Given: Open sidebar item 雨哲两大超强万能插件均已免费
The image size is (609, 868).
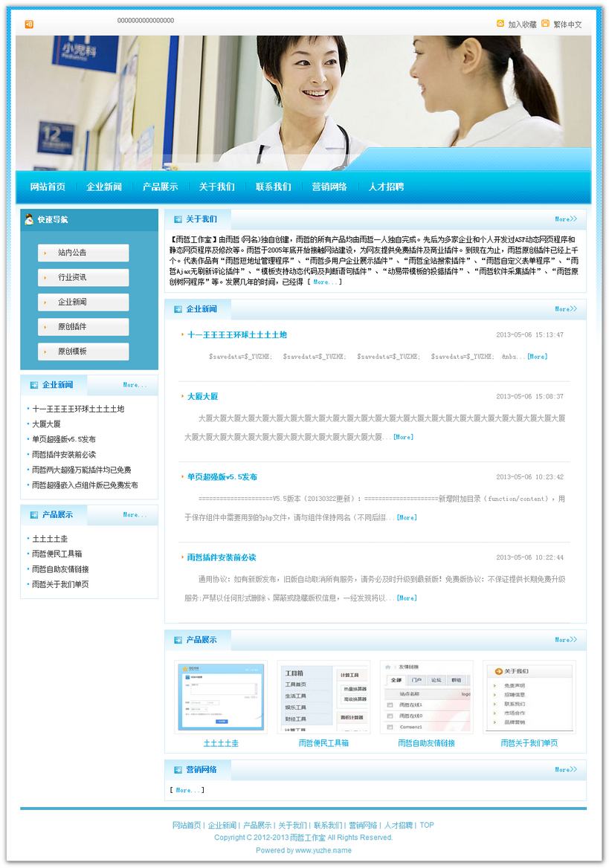Looking at the screenshot, I should 82,470.
